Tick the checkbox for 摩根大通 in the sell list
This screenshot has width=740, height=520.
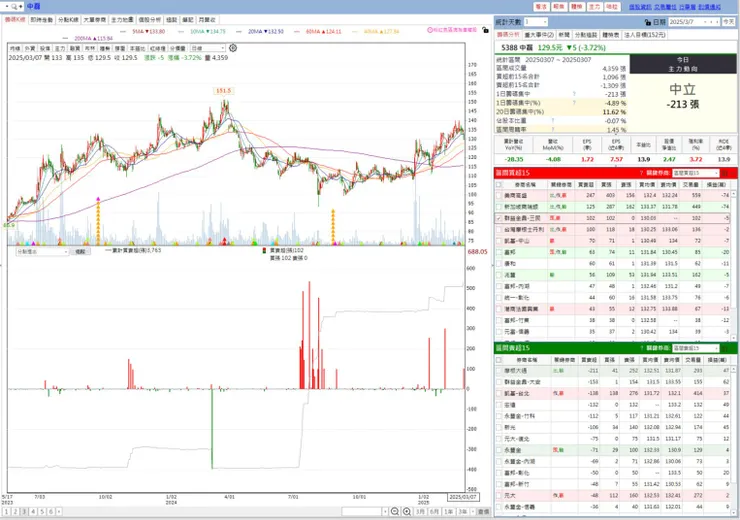coord(499,371)
